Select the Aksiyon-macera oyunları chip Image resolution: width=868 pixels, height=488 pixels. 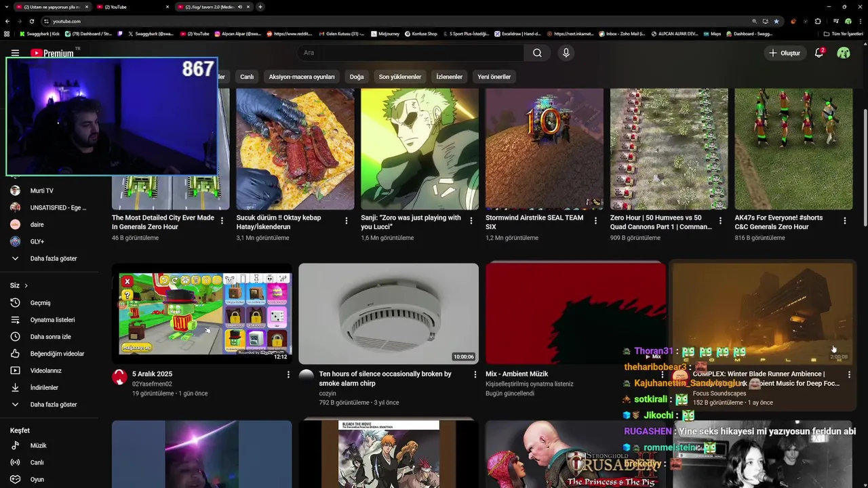tap(302, 77)
